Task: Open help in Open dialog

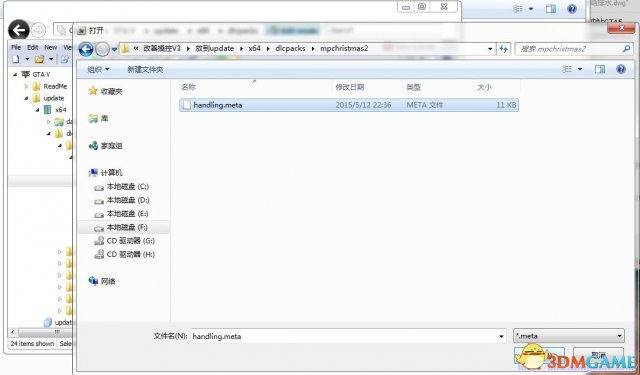Action: point(621,69)
